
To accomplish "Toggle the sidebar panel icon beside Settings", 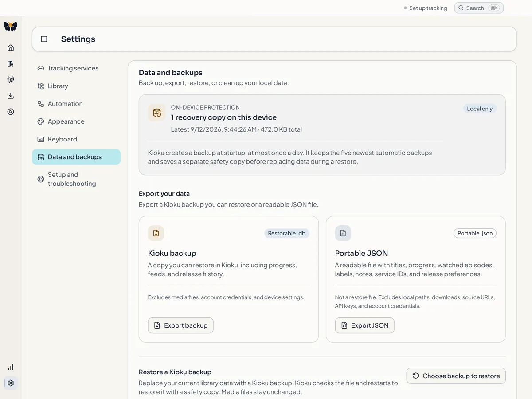I will pos(44,39).
